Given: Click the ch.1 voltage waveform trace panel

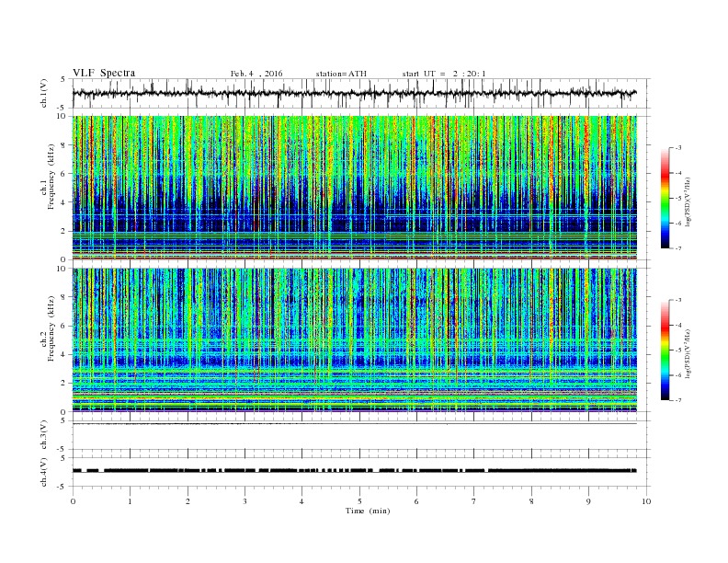Looking at the screenshot, I should pyautogui.click(x=361, y=93).
